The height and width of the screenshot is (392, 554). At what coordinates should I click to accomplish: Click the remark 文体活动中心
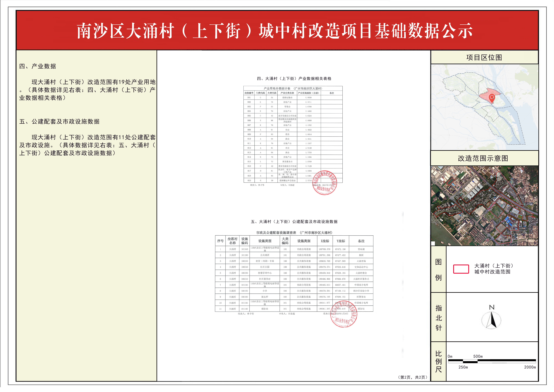click(361, 267)
